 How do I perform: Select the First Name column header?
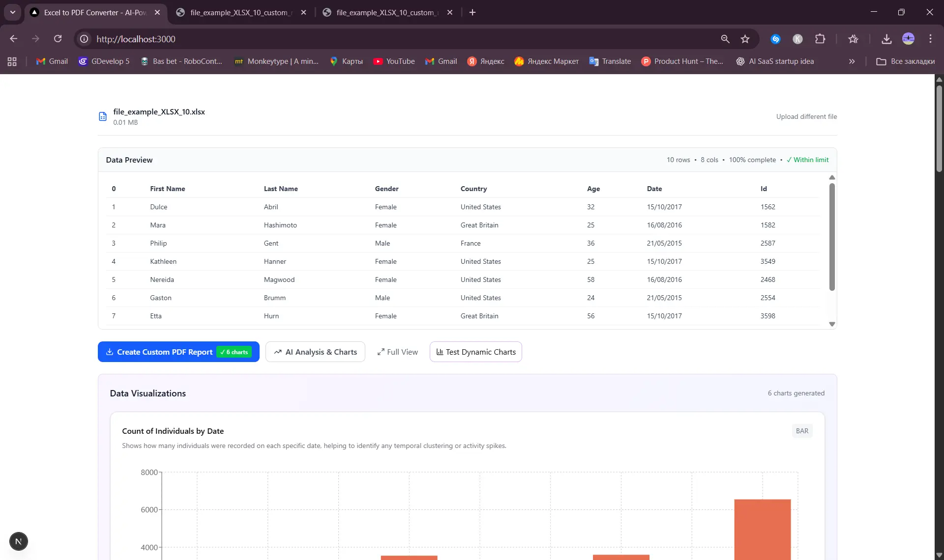coord(168,189)
